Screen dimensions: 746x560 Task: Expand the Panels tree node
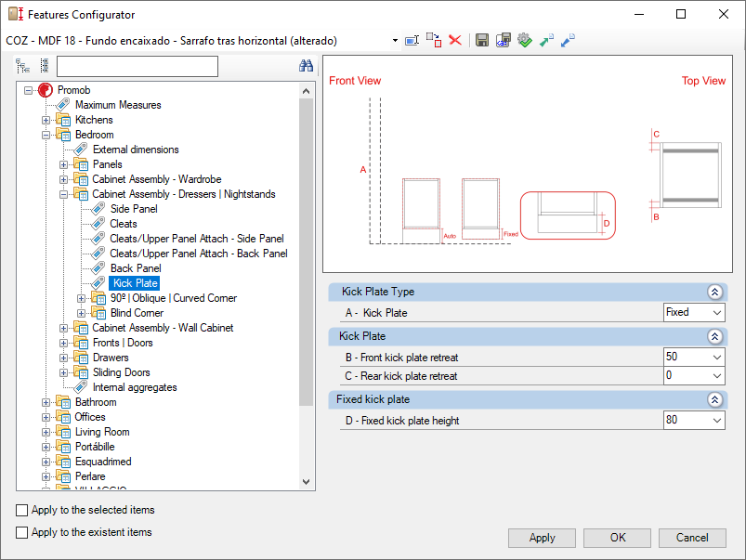(x=63, y=164)
